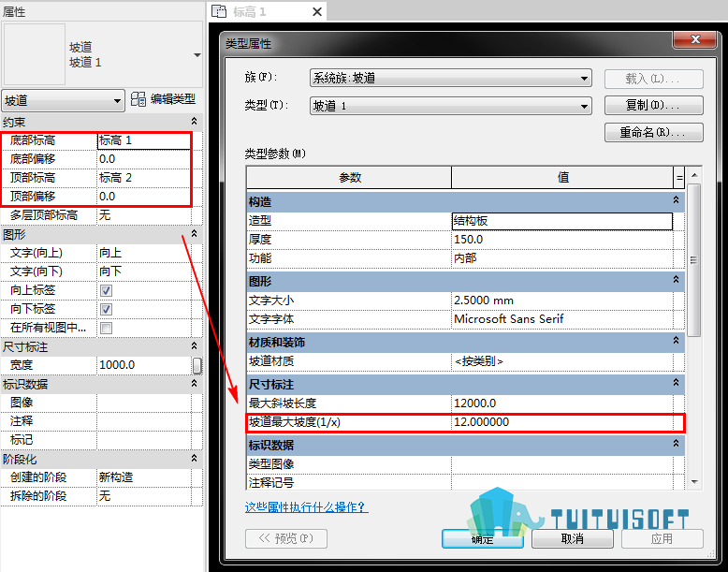The width and height of the screenshot is (728, 572).
Task: Collapse the 约束 section in Properties
Action: (x=194, y=122)
